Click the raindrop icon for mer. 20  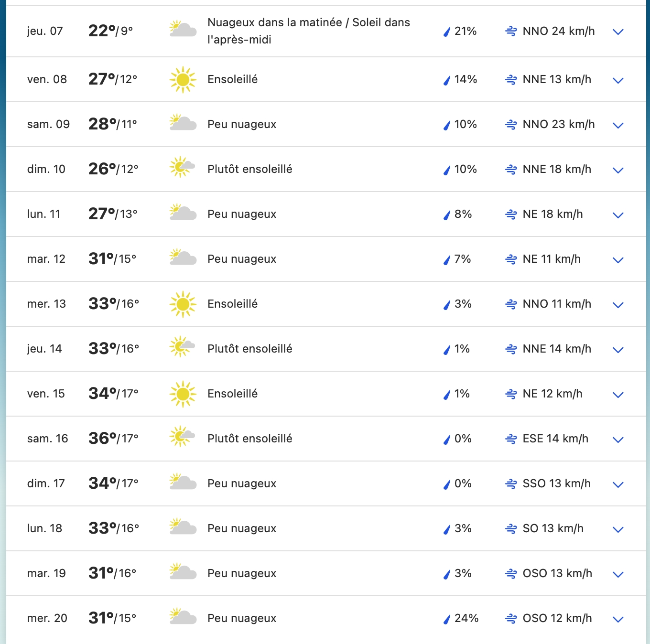(447, 619)
